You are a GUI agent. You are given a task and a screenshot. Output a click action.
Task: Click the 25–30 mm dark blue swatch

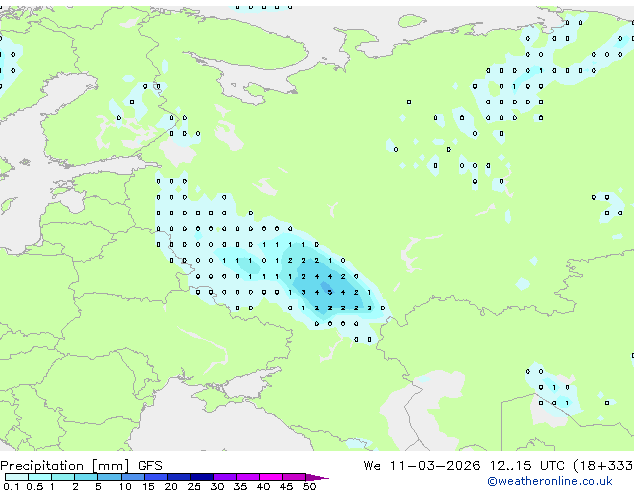point(202,477)
